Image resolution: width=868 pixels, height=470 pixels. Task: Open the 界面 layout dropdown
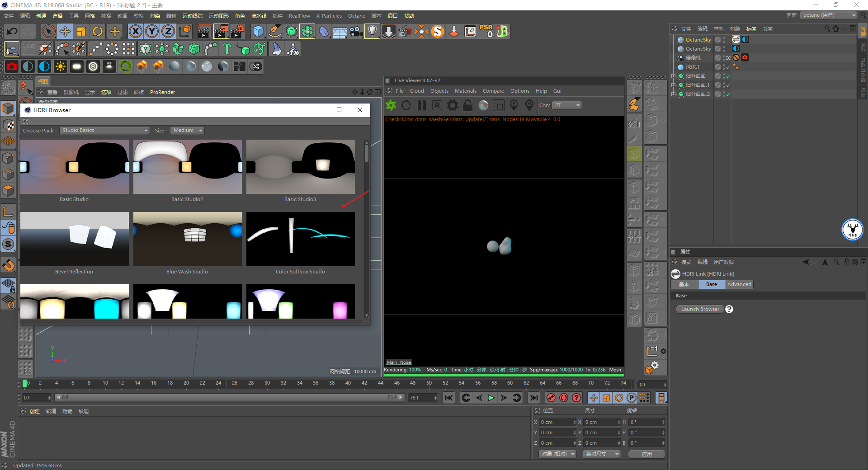(829, 15)
